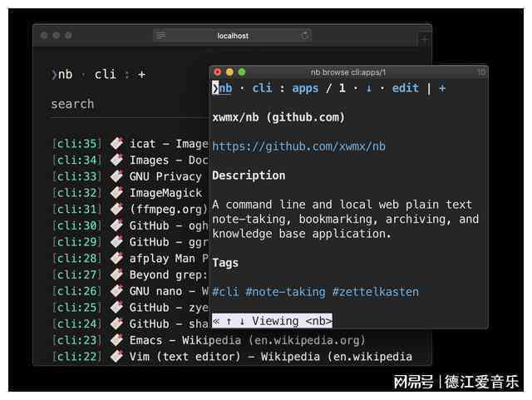
Task: Click bookmark icon beside Vim entry
Action: point(116,356)
